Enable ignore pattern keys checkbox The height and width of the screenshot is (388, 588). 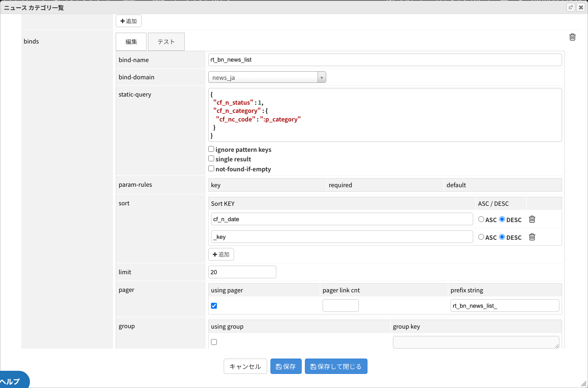[211, 149]
